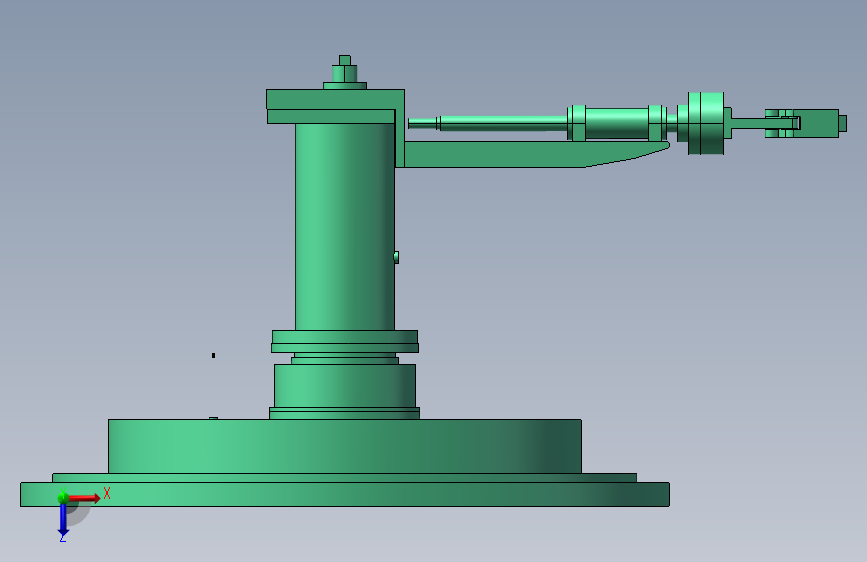Click the blue Z axis arrow of the triad

click(x=63, y=520)
